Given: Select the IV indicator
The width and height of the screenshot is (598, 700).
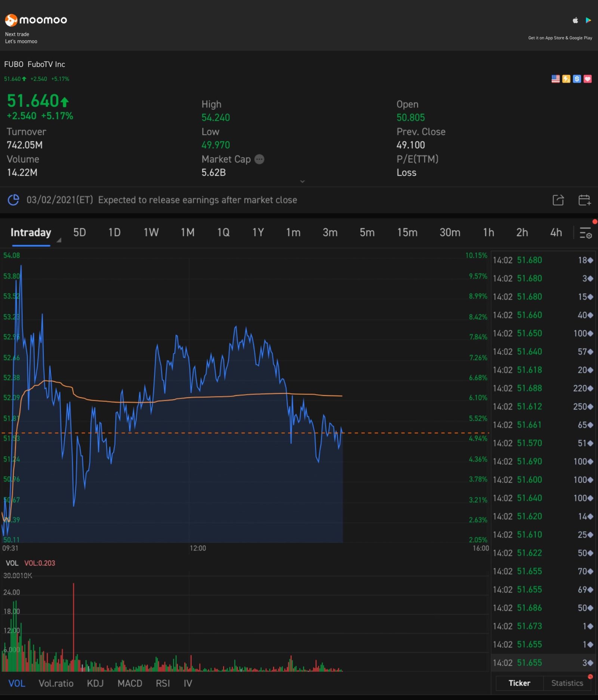Looking at the screenshot, I should pyautogui.click(x=188, y=683).
